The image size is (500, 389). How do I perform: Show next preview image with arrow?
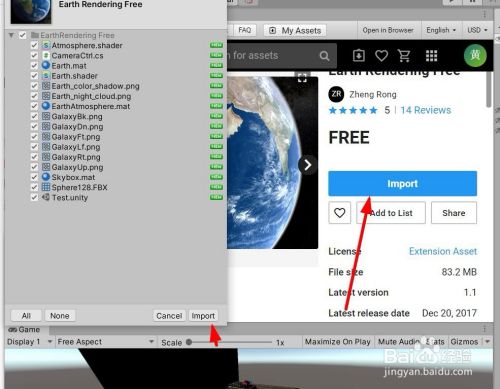pyautogui.click(x=307, y=165)
